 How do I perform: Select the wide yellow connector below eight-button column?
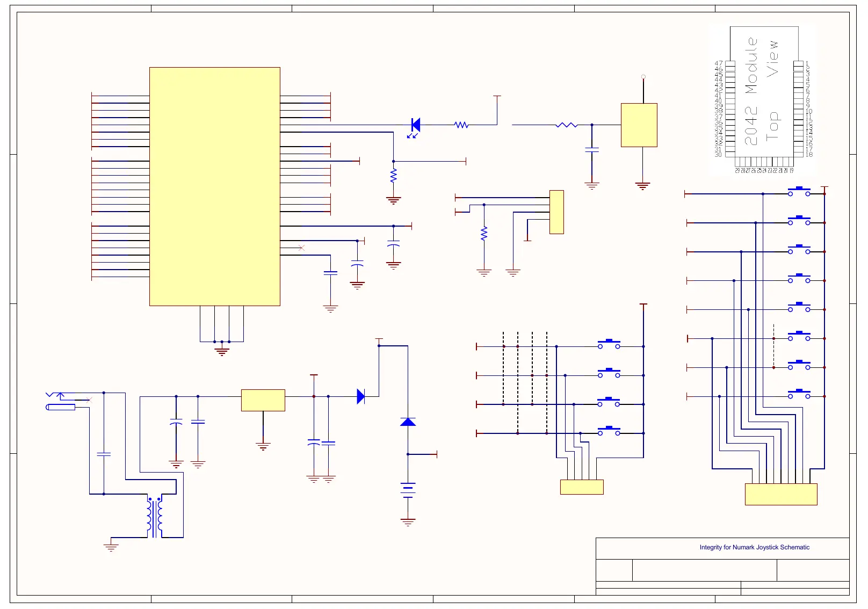coord(781,494)
